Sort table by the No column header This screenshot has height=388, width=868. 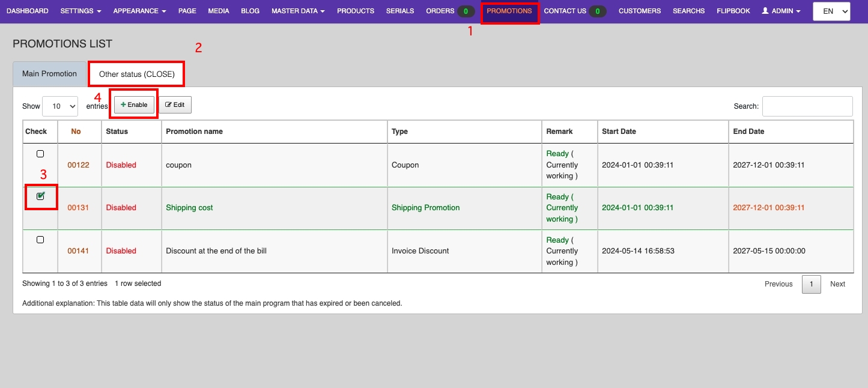[x=76, y=132]
